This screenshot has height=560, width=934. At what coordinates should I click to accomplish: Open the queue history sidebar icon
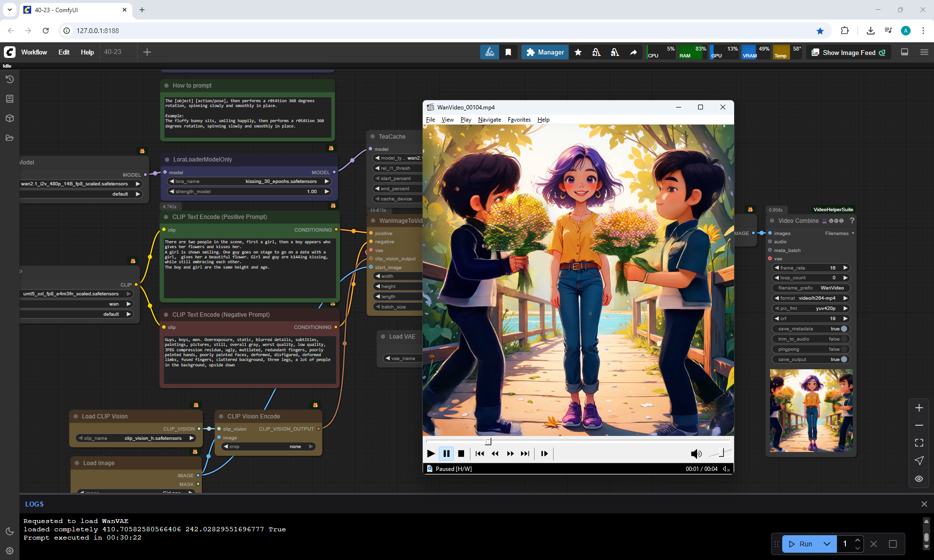tap(9, 79)
